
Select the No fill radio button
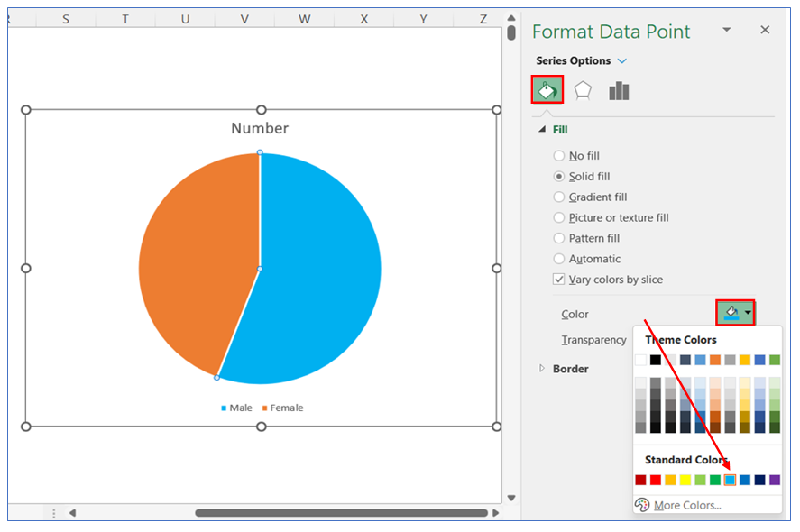(x=559, y=156)
